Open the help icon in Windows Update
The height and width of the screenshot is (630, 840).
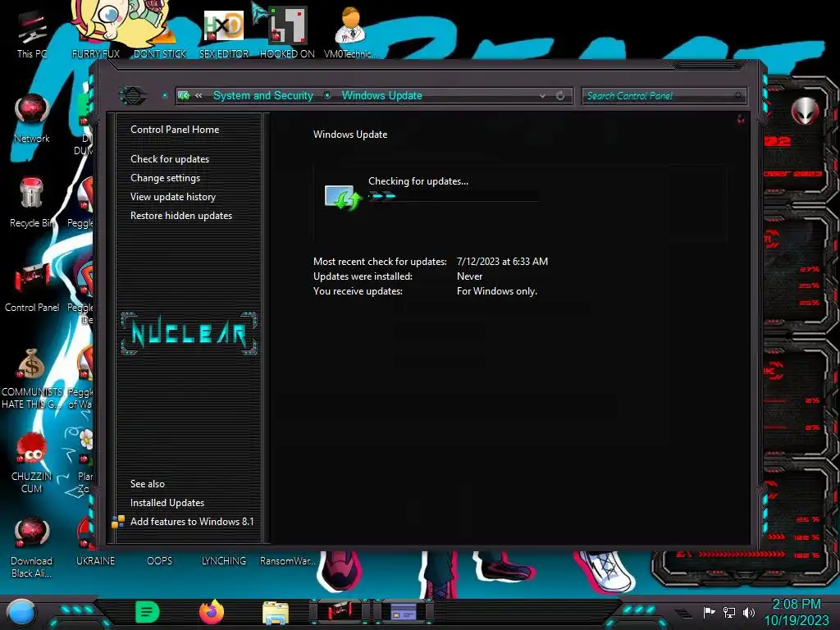[x=741, y=119]
